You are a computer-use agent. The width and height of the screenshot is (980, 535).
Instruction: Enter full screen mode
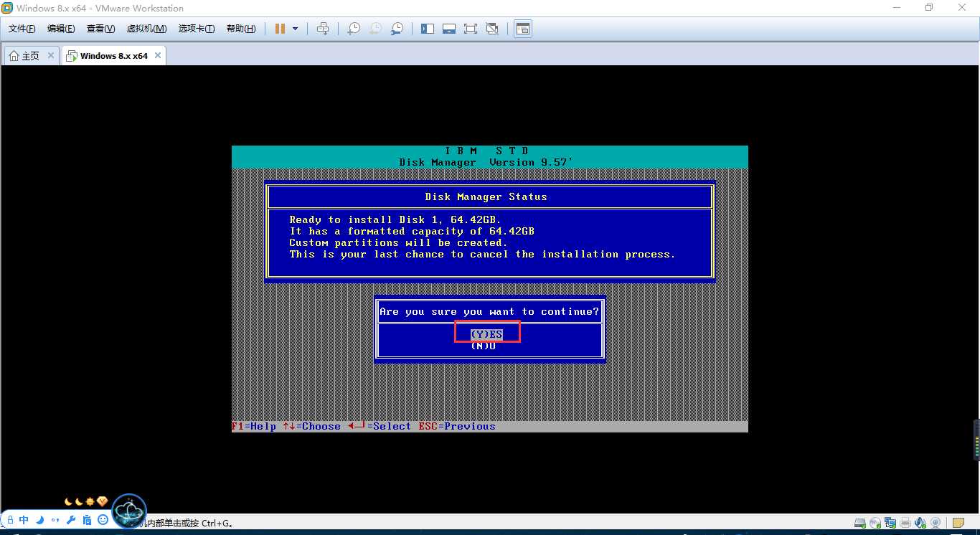[471, 29]
